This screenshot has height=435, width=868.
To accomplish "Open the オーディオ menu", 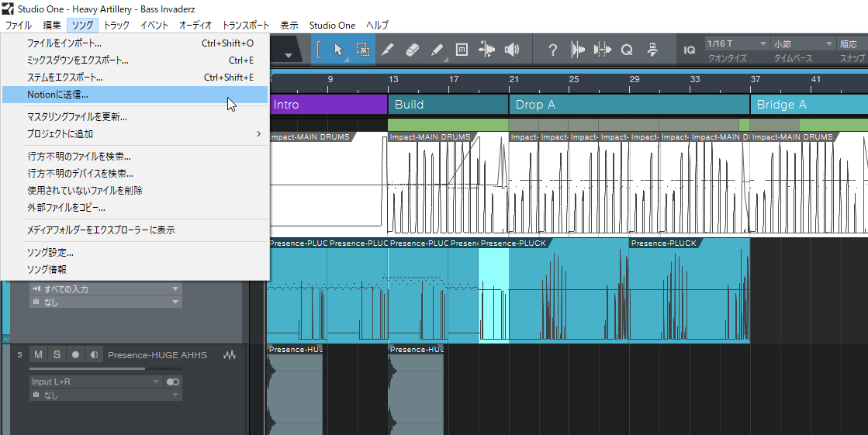I will point(195,25).
